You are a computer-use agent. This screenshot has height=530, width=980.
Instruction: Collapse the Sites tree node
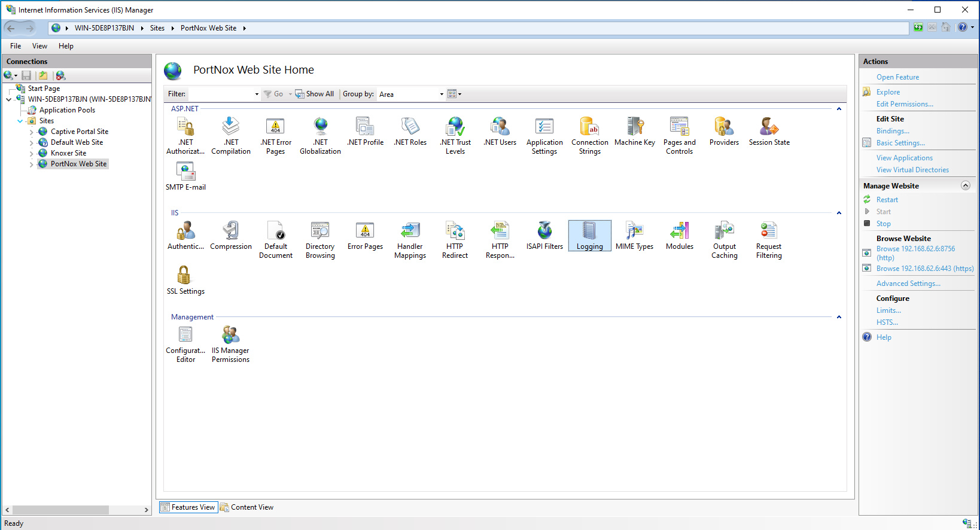pos(20,121)
